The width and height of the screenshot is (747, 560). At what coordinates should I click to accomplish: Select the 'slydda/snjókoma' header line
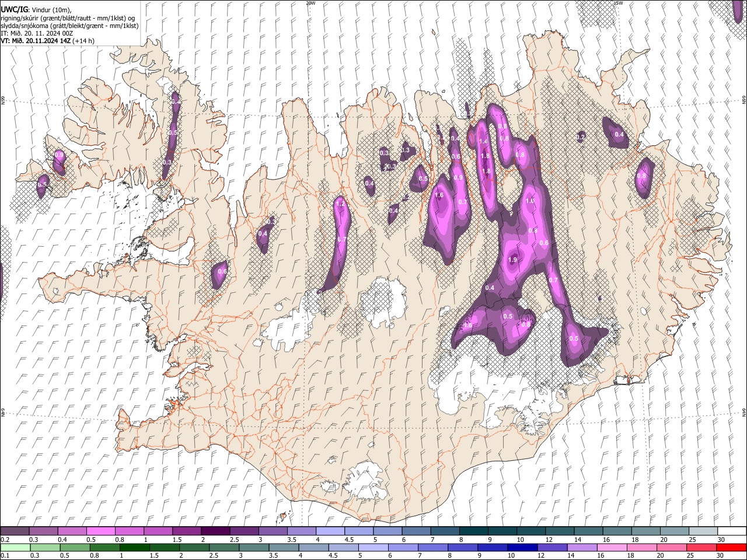click(69, 26)
